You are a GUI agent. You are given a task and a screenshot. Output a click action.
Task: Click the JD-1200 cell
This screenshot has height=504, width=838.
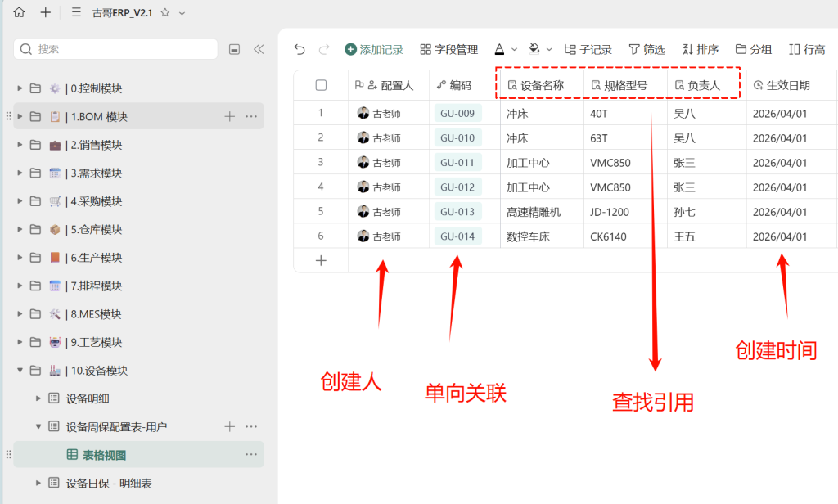pyautogui.click(x=625, y=212)
